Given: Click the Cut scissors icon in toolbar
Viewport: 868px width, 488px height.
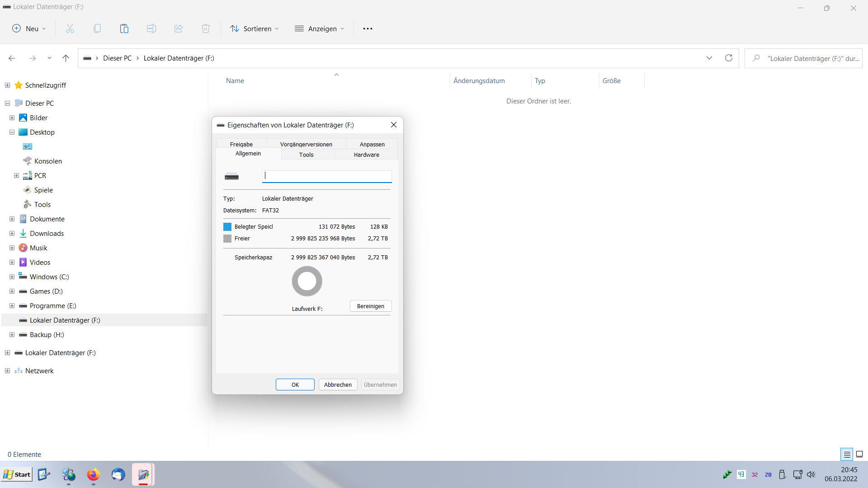Looking at the screenshot, I should point(70,28).
